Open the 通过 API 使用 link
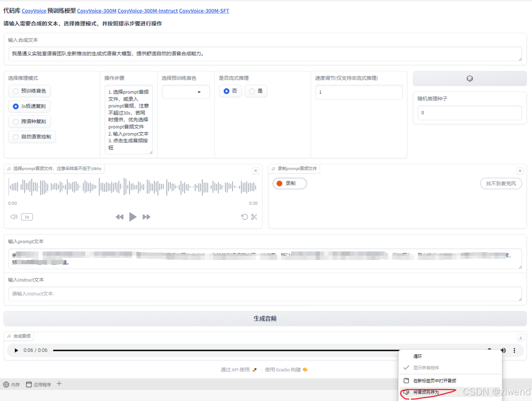Image resolution: width=532 pixels, height=401 pixels. [238, 370]
